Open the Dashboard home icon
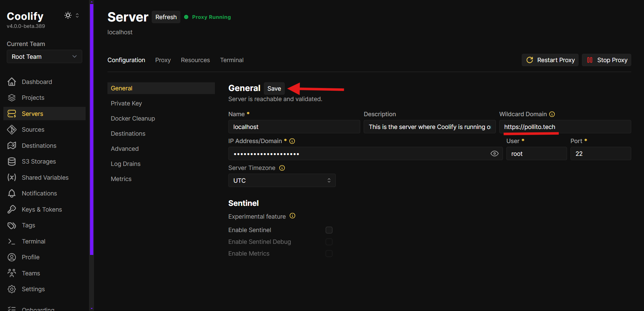644x311 pixels. click(x=12, y=82)
